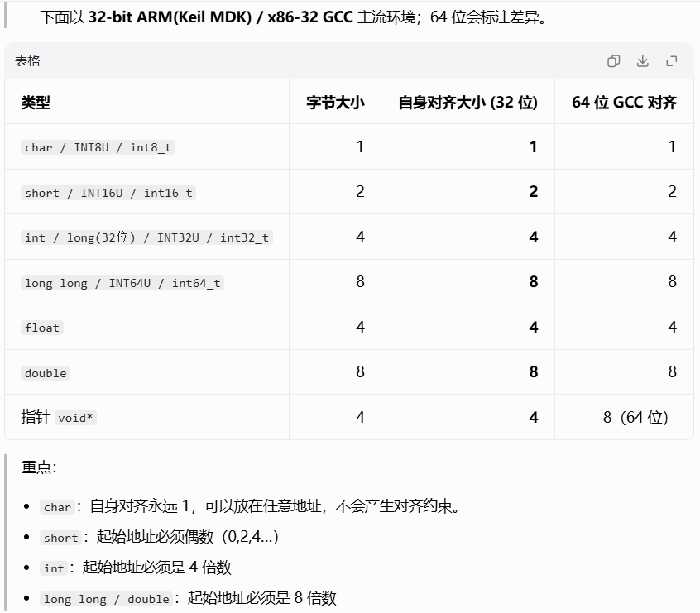The width and height of the screenshot is (700, 613).
Task: Click text 起始地址必须是 4 倍数
Action: 156,568
